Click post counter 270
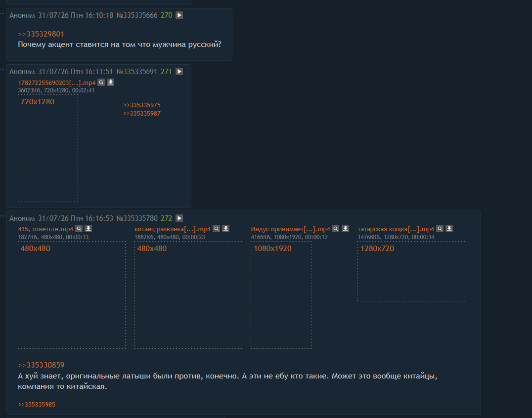The height and width of the screenshot is (418, 532). coord(167,15)
